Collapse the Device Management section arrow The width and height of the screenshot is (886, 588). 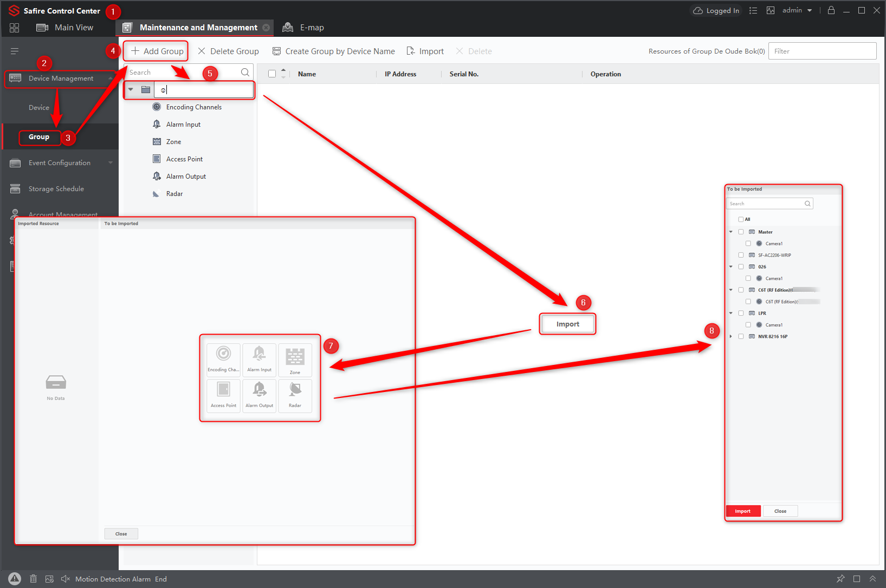click(x=111, y=79)
